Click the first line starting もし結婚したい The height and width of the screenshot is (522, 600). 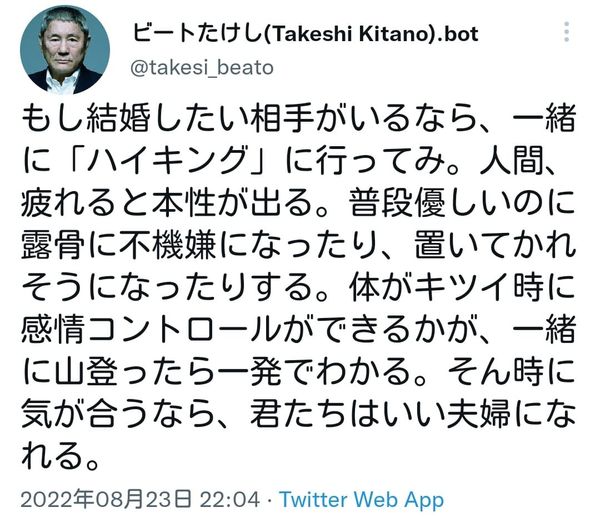pos(298,119)
